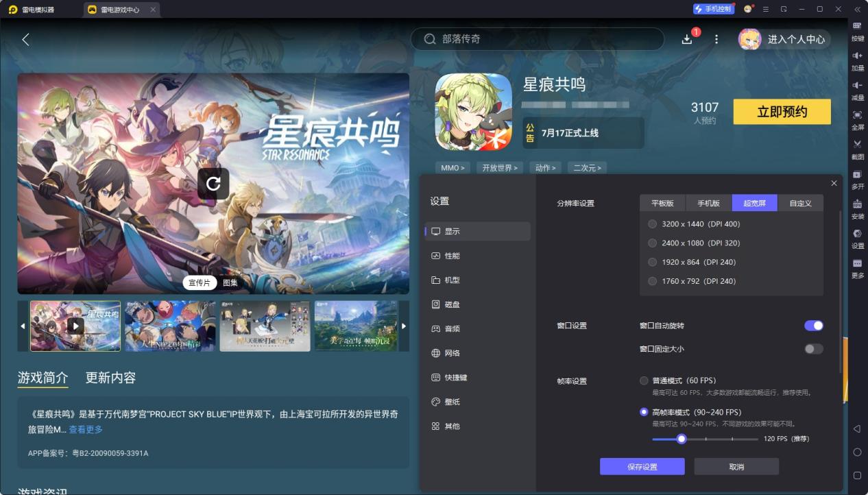Viewport: 868px width, 495px height.
Task: Click the 星痕共鸣 game app icon
Action: click(473, 112)
